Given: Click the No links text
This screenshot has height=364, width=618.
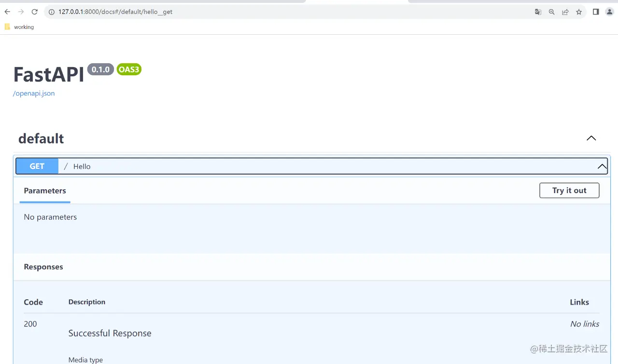Looking at the screenshot, I should point(585,324).
